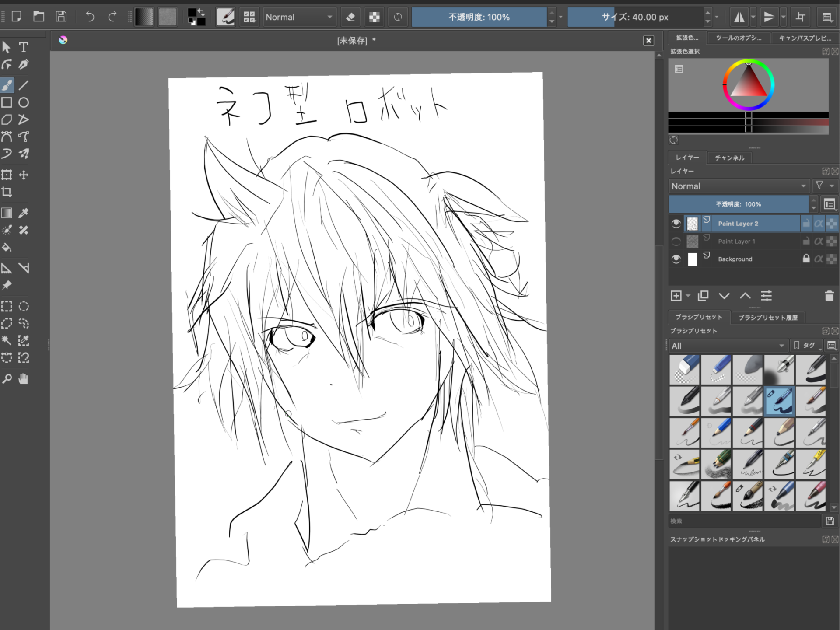Show the Paint Layer 1 layer
Viewport: 840px width, 630px height.
coord(675,241)
